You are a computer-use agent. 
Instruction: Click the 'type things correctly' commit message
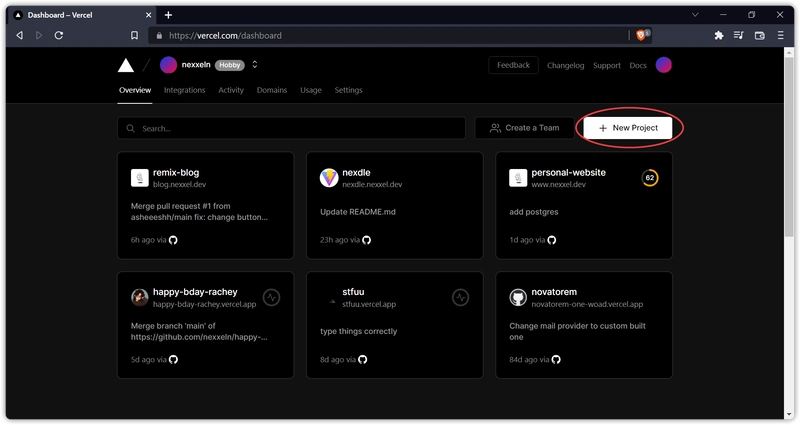359,331
